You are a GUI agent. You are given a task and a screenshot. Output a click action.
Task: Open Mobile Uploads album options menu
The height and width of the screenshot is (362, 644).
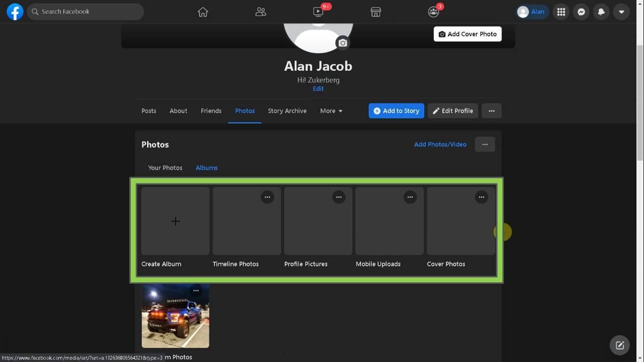pyautogui.click(x=410, y=197)
